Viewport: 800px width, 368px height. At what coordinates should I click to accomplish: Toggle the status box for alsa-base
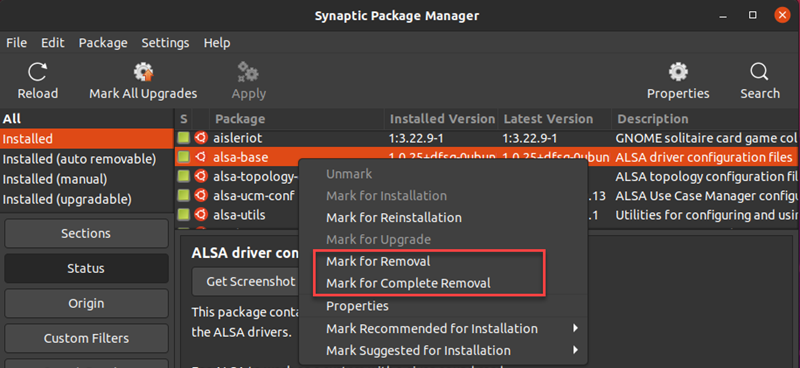(x=184, y=157)
